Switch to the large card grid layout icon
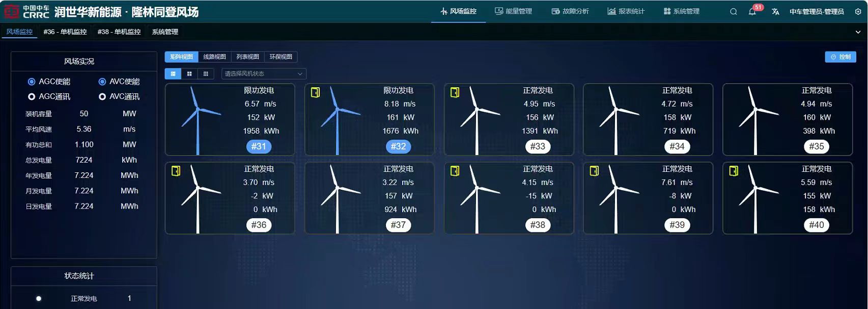This screenshot has width=868, height=309. (173, 74)
